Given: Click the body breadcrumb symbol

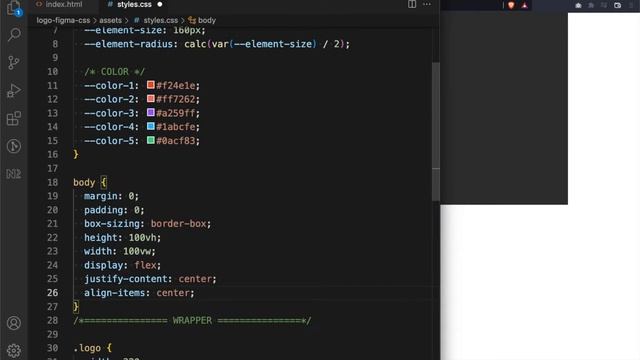Looking at the screenshot, I should pyautogui.click(x=202, y=20).
